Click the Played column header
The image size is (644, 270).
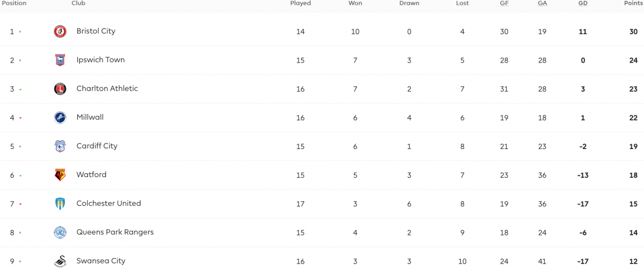pos(300,3)
